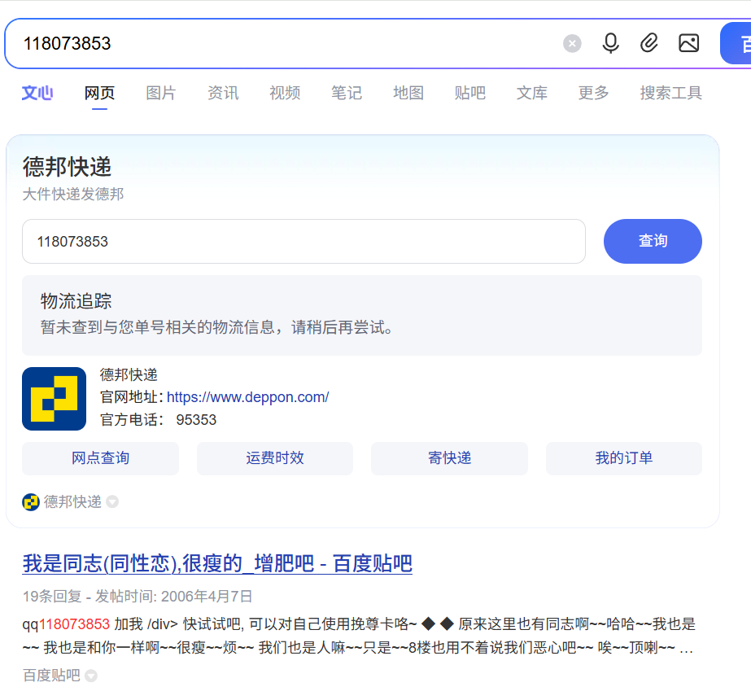Start voice search with the microphone icon
This screenshot has height=700, width=751.
610,43
